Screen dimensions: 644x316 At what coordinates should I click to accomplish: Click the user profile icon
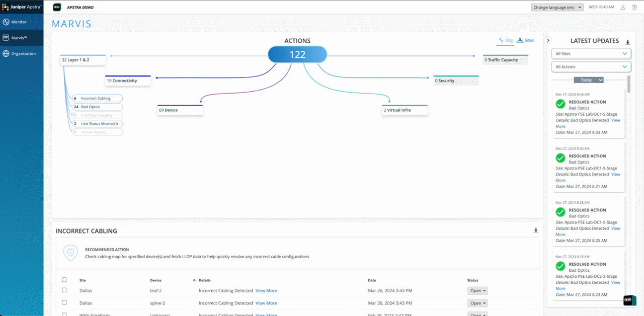tap(622, 7)
